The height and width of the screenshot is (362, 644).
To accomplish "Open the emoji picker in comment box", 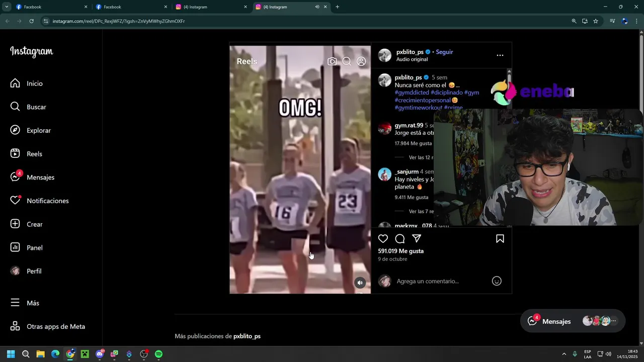I will click(497, 281).
